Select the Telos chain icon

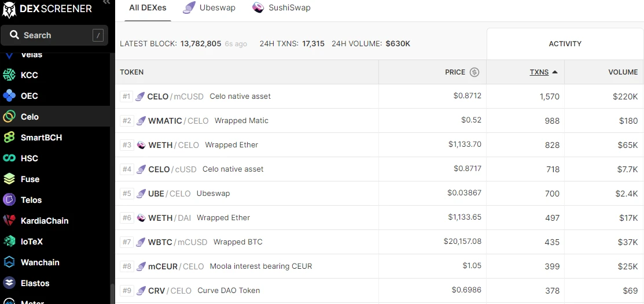coord(9,200)
